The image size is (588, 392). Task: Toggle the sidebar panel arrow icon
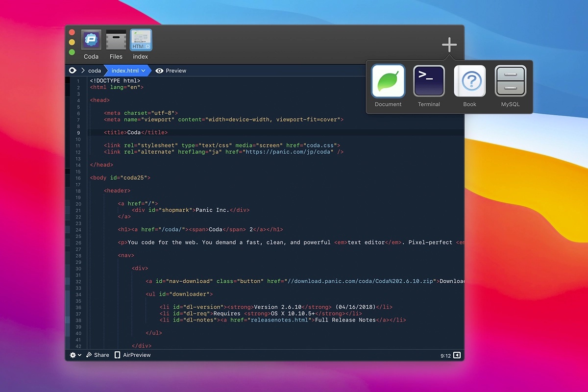pyautogui.click(x=457, y=355)
